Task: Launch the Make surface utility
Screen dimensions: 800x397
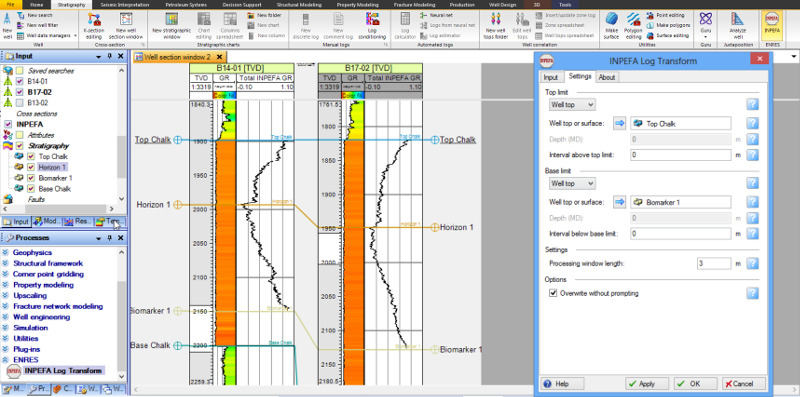Action: pyautogui.click(x=612, y=26)
